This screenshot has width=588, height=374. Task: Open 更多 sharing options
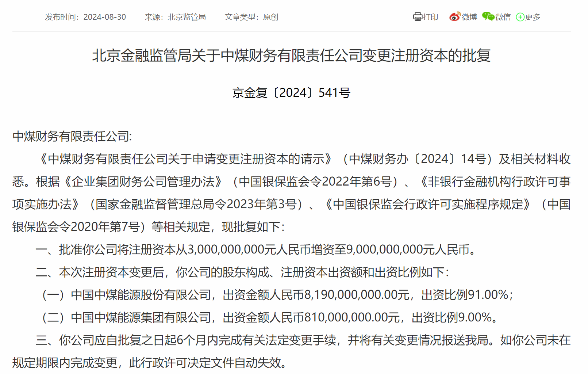click(x=533, y=17)
